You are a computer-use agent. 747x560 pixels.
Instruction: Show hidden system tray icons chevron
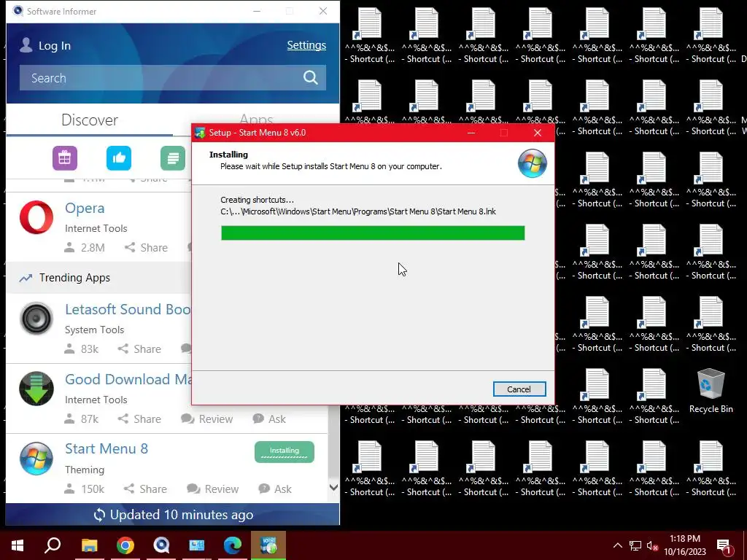coord(617,545)
